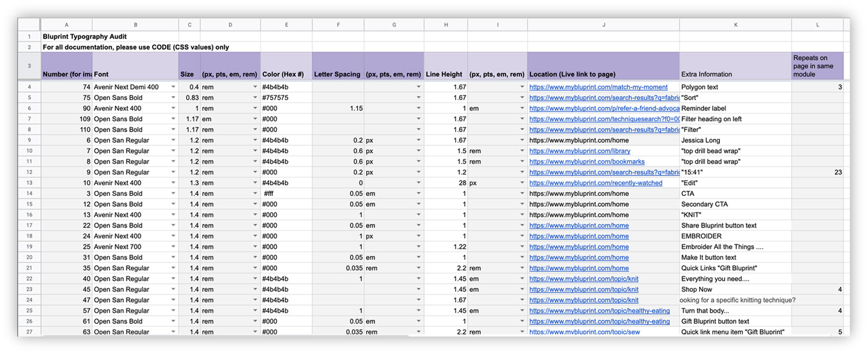Select the "Reminder label" cell
Image resolution: width=868 pixels, height=354 pixels.
(x=736, y=108)
